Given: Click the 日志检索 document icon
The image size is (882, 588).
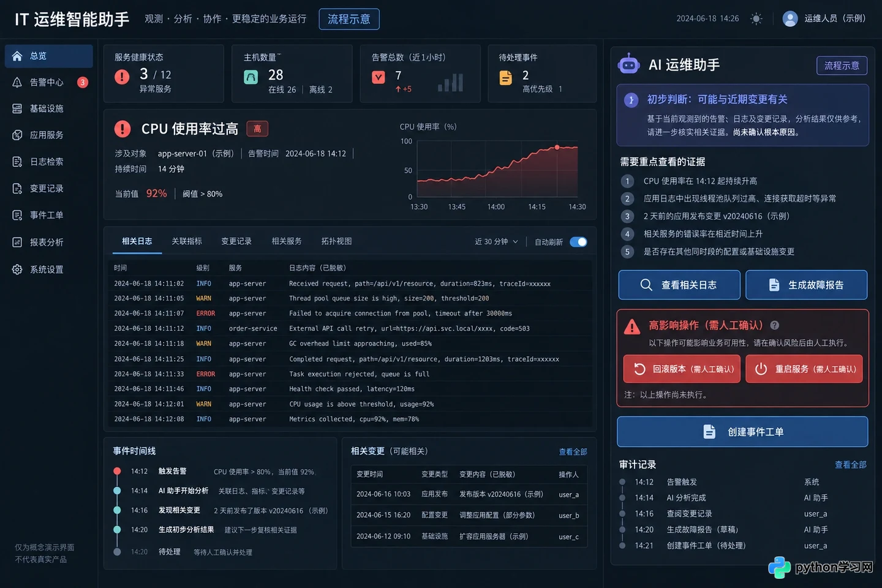Looking at the screenshot, I should coord(17,162).
